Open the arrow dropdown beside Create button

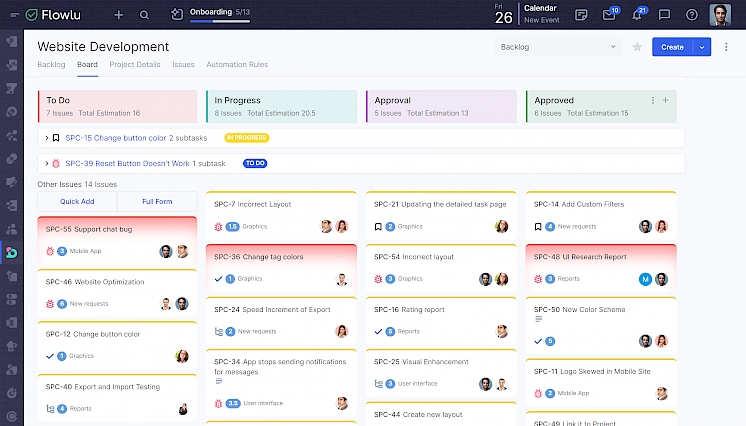point(702,47)
